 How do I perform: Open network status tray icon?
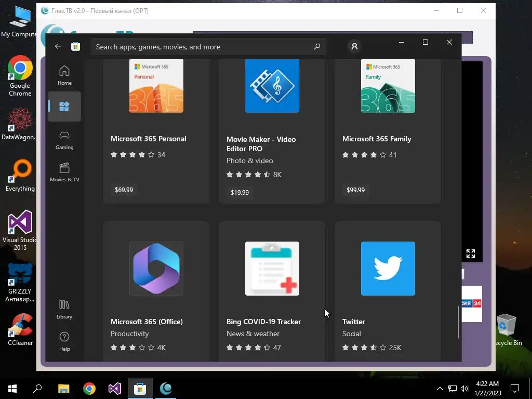tap(453, 389)
